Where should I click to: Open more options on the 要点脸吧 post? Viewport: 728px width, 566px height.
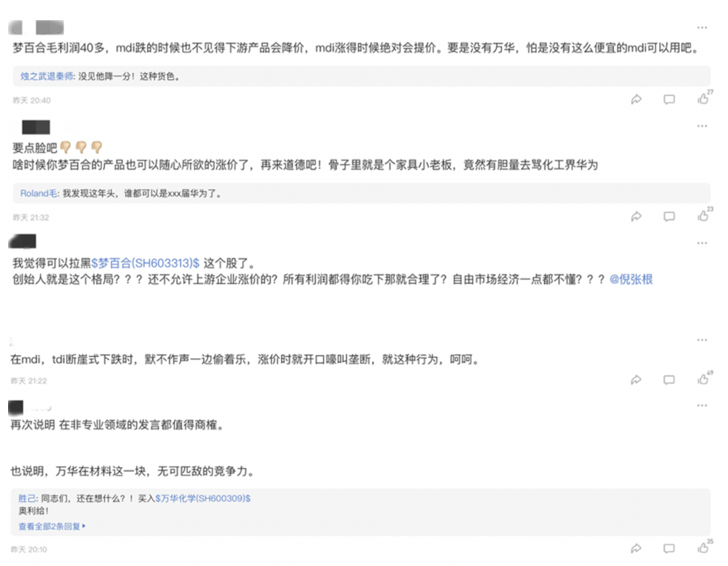point(702,126)
